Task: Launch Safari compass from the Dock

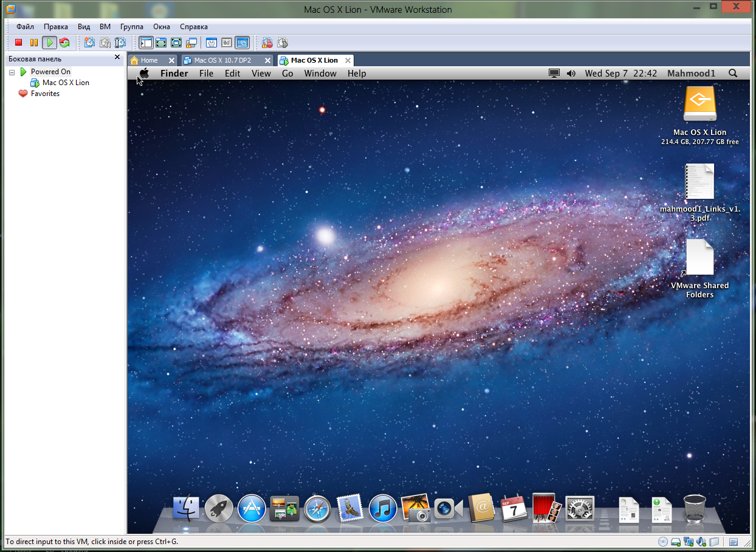Action: click(x=317, y=508)
